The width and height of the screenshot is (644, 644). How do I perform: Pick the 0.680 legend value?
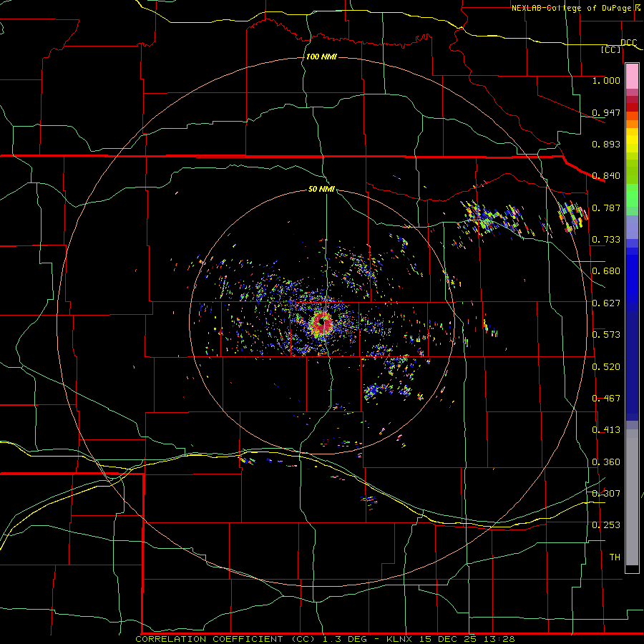tap(606, 271)
